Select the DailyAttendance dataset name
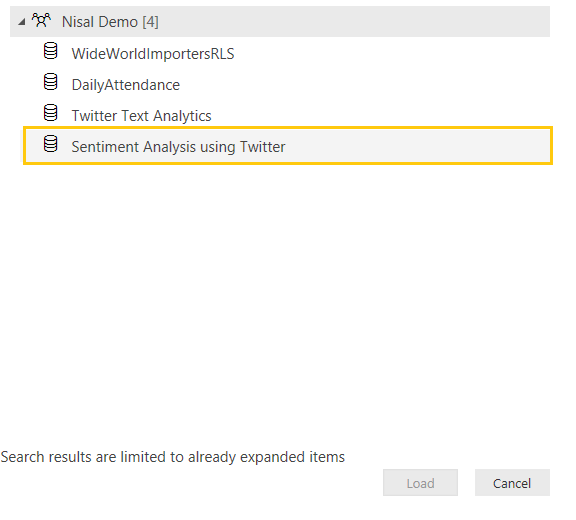This screenshot has height=520, width=576. pos(126,85)
